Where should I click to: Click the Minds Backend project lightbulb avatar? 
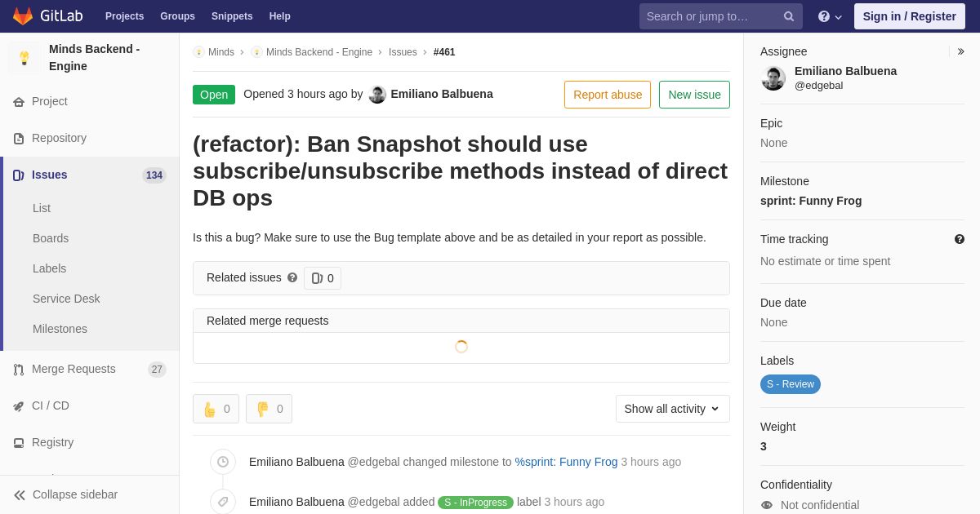click(24, 58)
